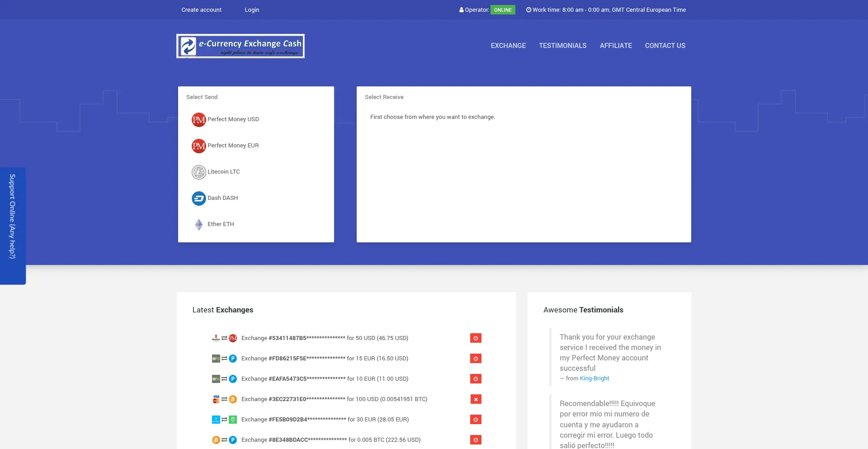Screen dimensions: 868x449
Task: Click the Login link
Action: [252, 10]
